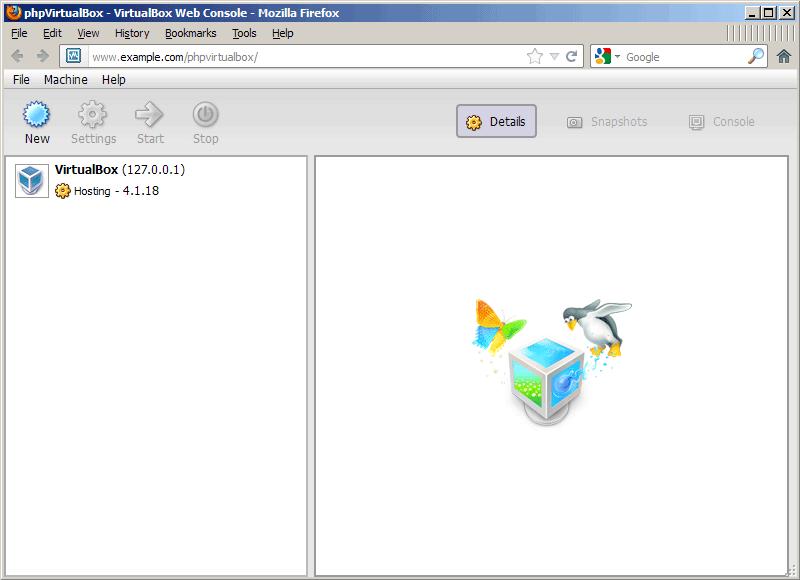The width and height of the screenshot is (800, 580).
Task: Click the Google search input field
Action: 683,57
